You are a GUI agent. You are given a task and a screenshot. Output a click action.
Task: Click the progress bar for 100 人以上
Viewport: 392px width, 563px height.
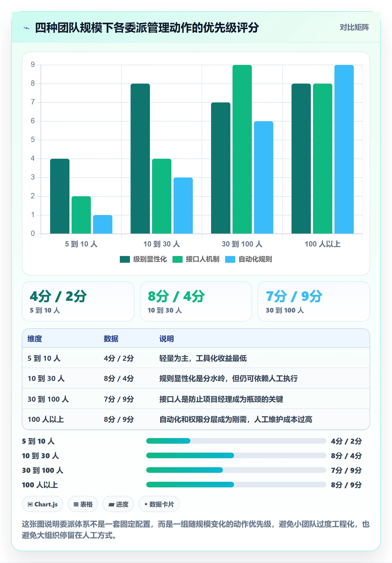click(x=236, y=485)
